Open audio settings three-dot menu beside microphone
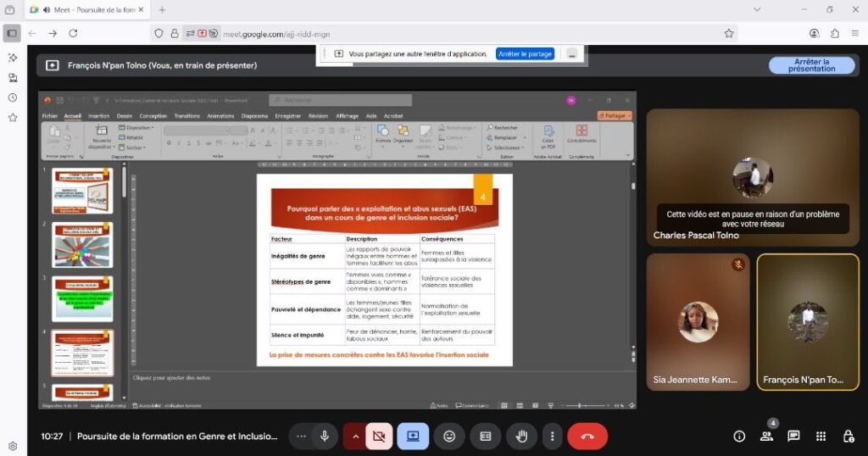 pos(299,436)
